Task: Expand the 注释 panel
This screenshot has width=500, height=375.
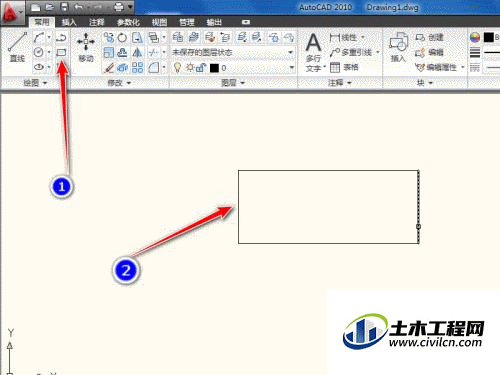Action: click(x=340, y=83)
